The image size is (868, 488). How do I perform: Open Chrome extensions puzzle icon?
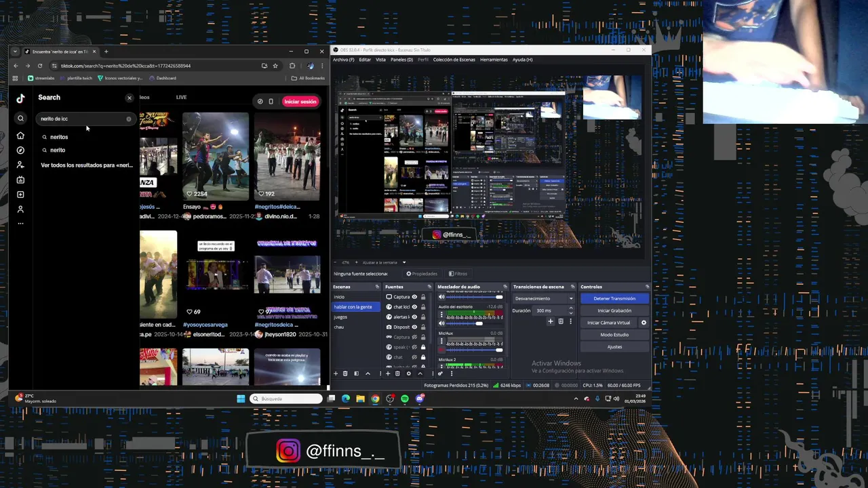coord(292,66)
